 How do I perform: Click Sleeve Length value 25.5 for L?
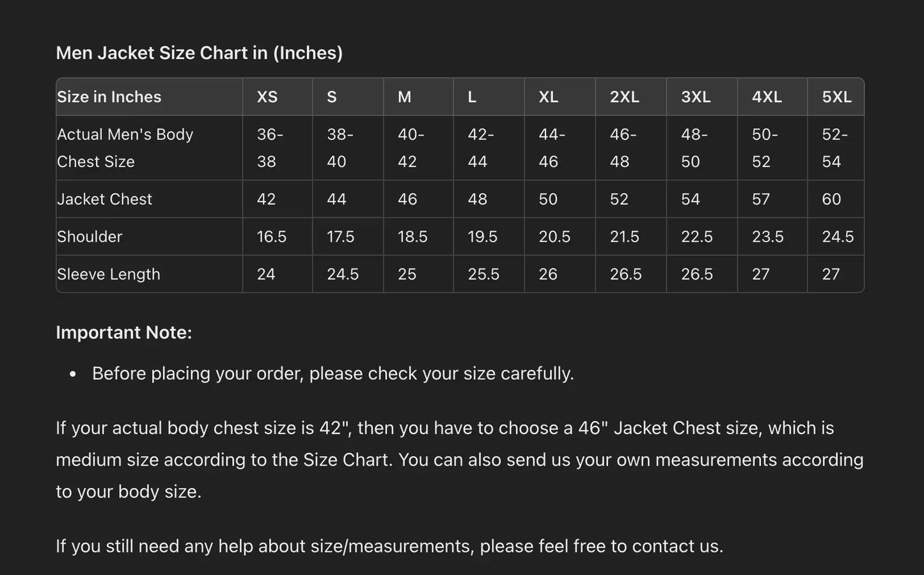point(483,274)
